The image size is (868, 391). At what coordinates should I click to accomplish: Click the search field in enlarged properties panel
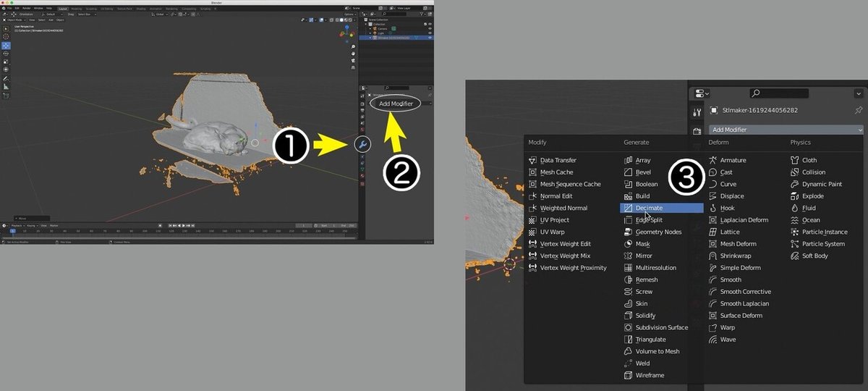[779, 93]
